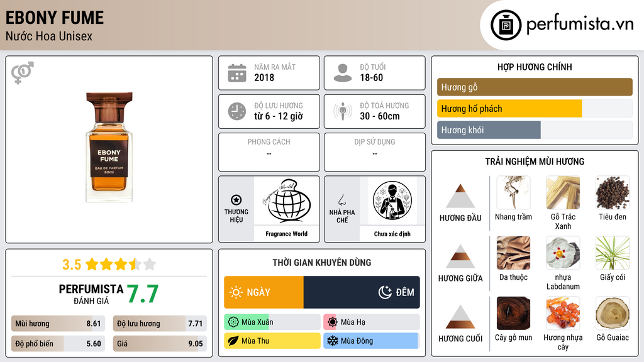Select the Tiêu đen note image
The width and height of the screenshot is (644, 362).
coord(613,193)
